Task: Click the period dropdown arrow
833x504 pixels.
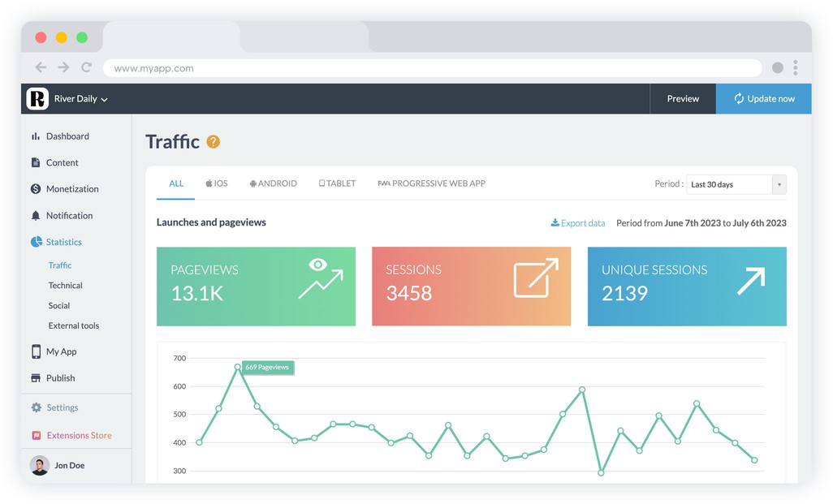Action: (x=779, y=184)
